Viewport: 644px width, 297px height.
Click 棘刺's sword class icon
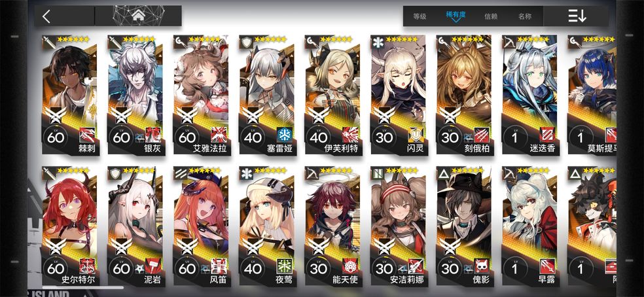(x=48, y=42)
